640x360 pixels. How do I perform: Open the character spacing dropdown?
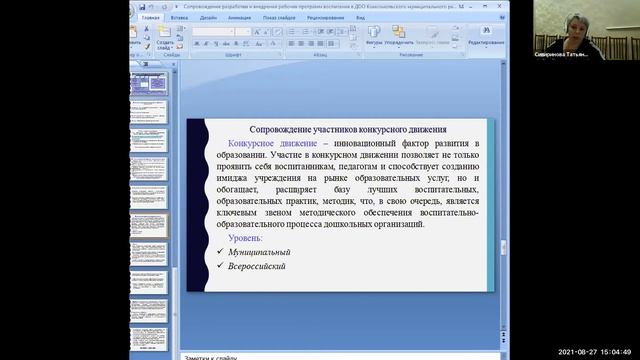247,44
